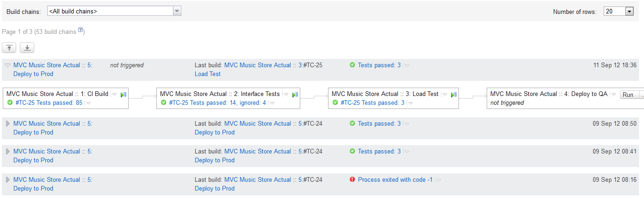Click the red error icon by Process exited
Image resolution: width=644 pixels, height=198 pixels.
353,180
